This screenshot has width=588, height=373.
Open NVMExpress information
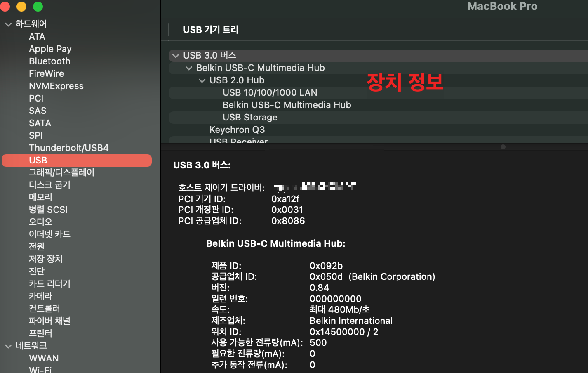click(x=56, y=86)
